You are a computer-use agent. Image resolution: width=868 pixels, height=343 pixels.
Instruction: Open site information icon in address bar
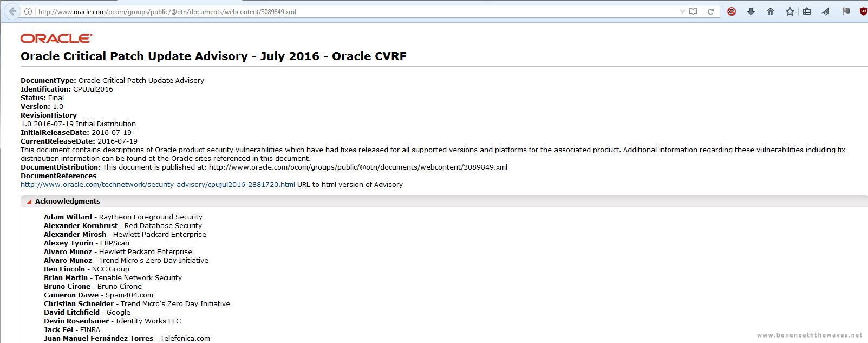click(28, 11)
